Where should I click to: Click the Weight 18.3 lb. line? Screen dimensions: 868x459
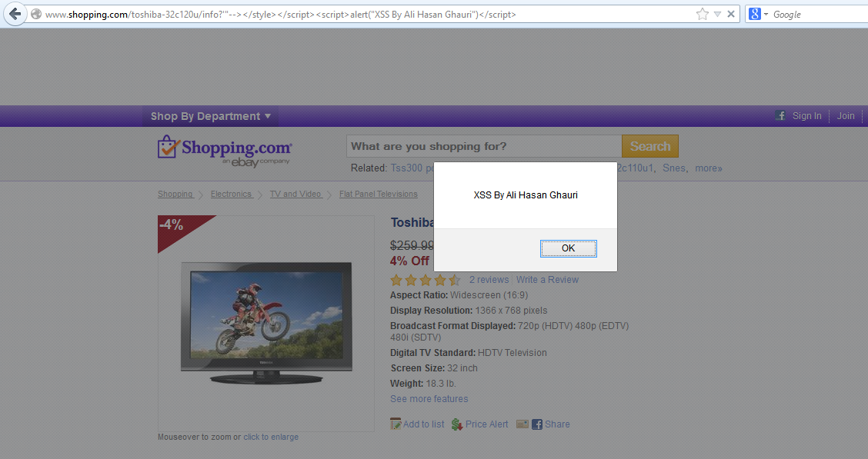click(x=423, y=384)
